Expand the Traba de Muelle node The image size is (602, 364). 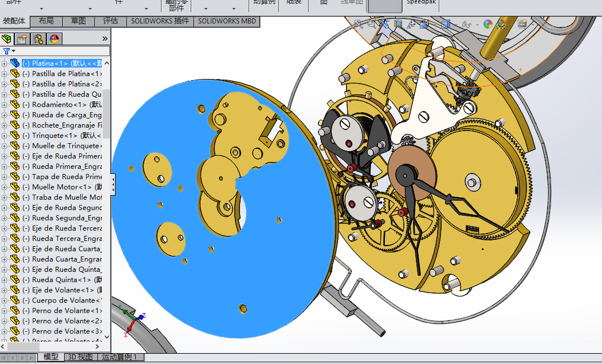[x=4, y=197]
